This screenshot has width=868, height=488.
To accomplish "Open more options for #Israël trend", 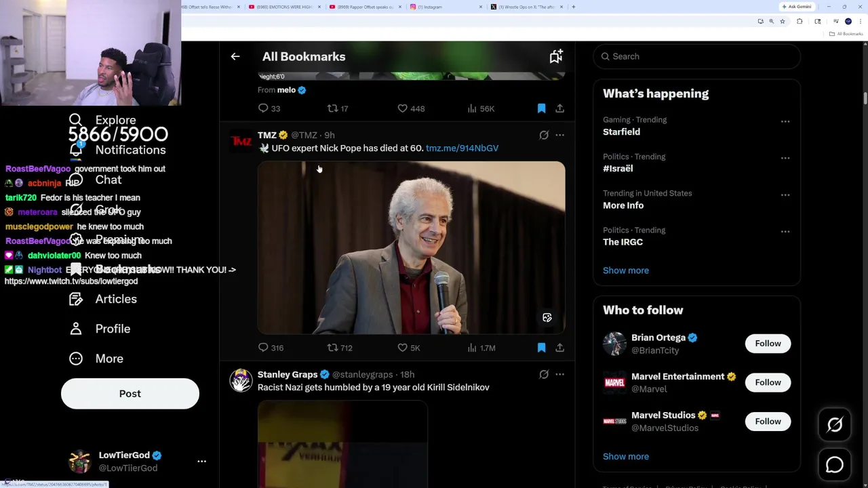I will pos(785,158).
